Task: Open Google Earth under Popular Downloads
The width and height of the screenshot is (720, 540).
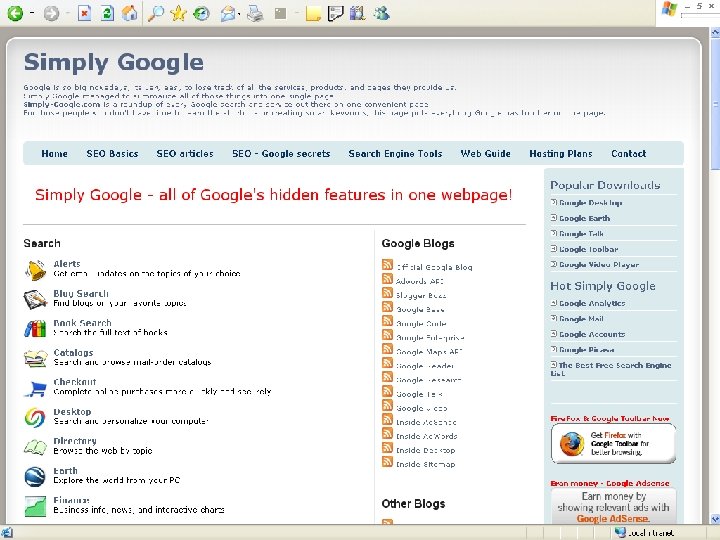Action: point(585,218)
